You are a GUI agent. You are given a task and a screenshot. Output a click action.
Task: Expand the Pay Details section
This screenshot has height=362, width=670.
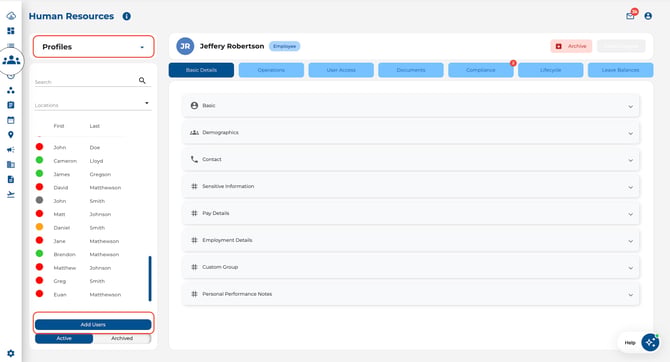point(411,213)
